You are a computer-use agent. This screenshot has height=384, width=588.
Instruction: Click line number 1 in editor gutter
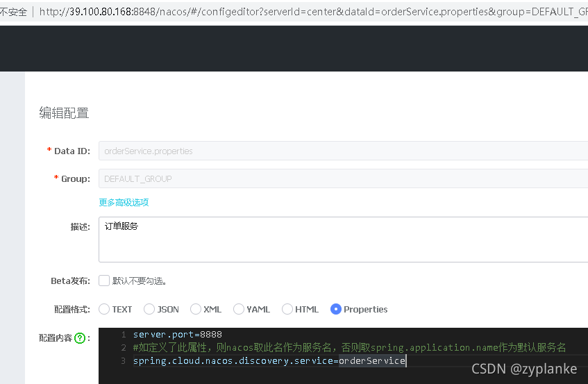point(124,334)
